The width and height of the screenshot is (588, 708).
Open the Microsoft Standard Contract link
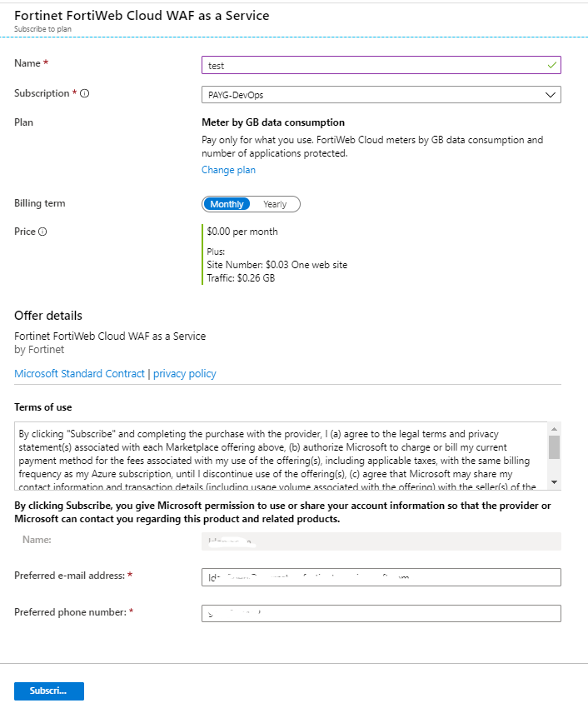79,373
